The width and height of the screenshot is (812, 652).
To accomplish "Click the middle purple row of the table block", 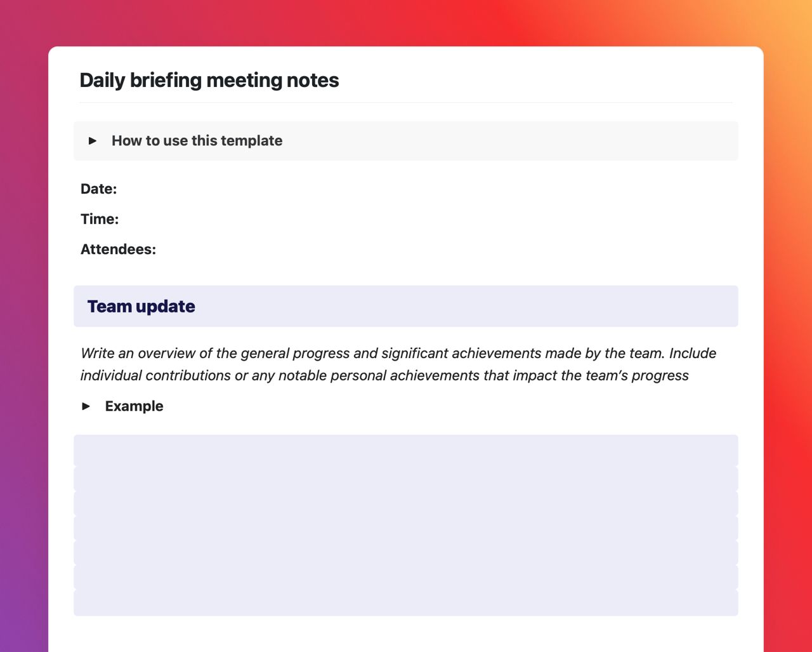I will [x=406, y=526].
